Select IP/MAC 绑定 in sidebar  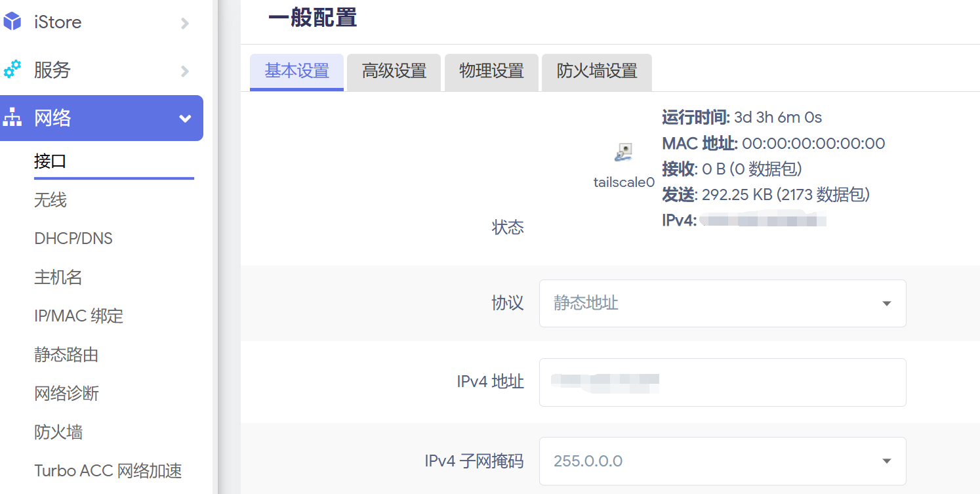(x=79, y=316)
